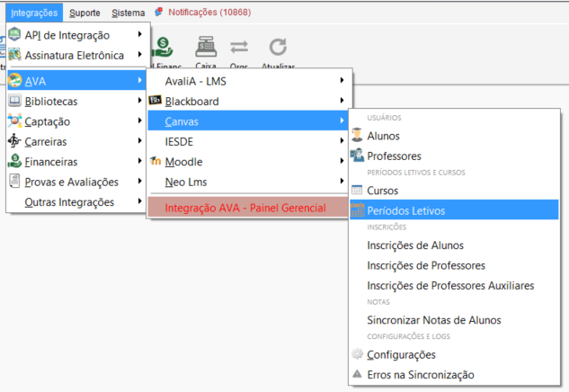
Task: Select Carreiras menu entry
Action: tap(76, 141)
